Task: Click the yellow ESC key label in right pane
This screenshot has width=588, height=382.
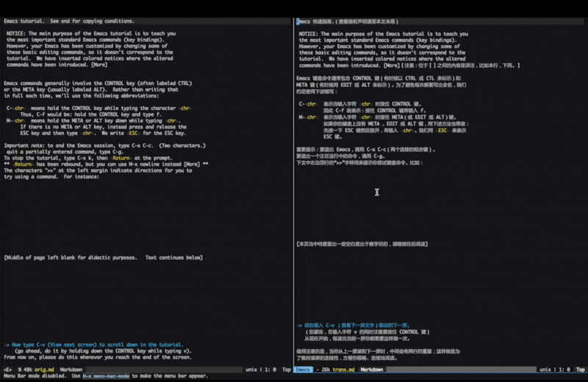Action: 442,131
